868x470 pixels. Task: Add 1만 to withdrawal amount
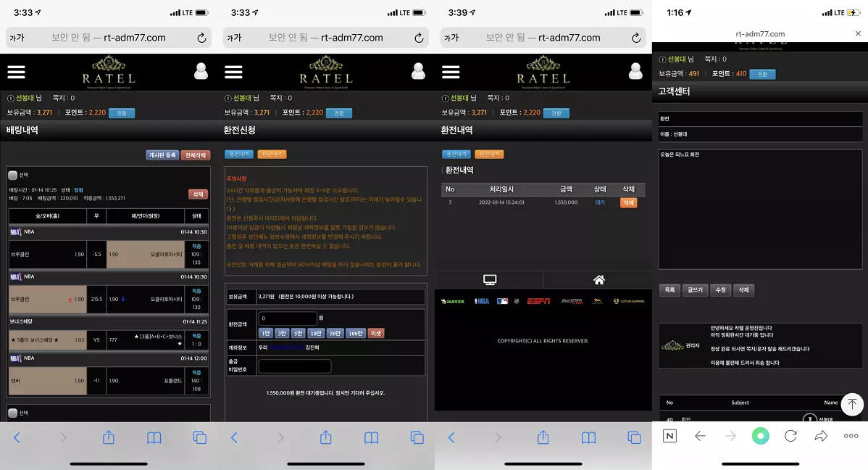[266, 333]
